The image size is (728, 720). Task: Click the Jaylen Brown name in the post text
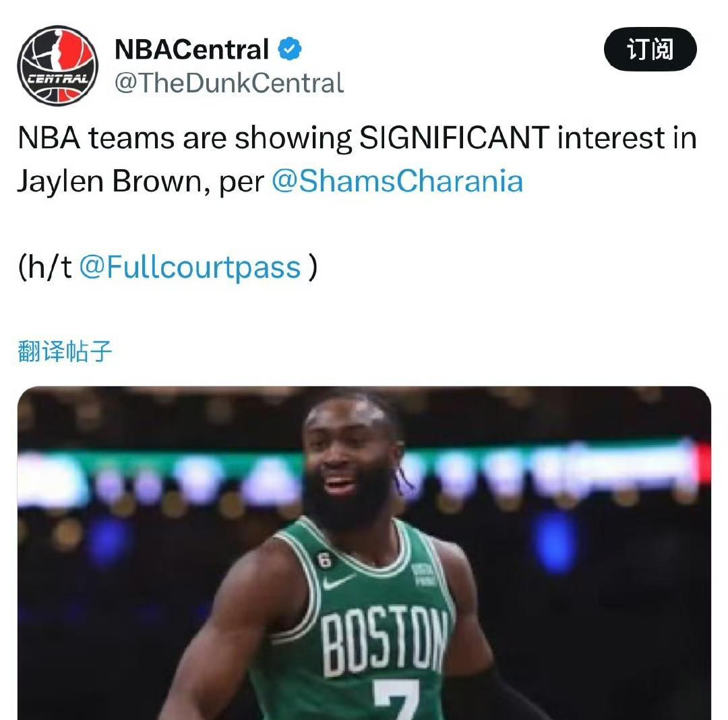(x=110, y=181)
